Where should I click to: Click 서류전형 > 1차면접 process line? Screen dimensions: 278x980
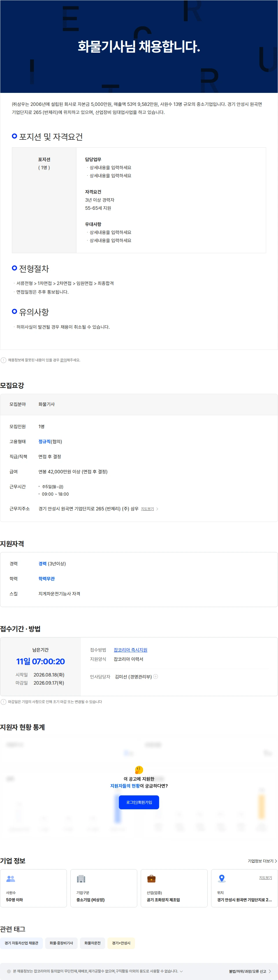click(x=65, y=283)
